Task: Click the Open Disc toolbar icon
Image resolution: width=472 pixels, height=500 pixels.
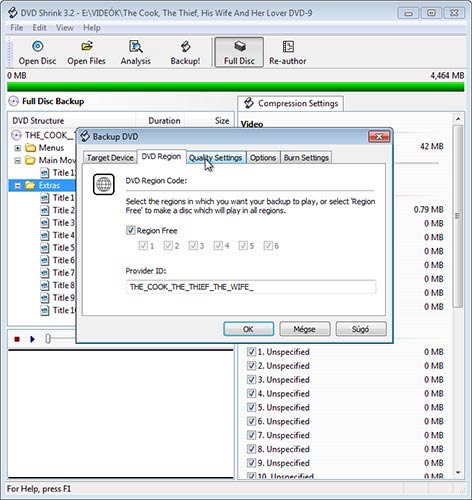Action: click(x=38, y=46)
